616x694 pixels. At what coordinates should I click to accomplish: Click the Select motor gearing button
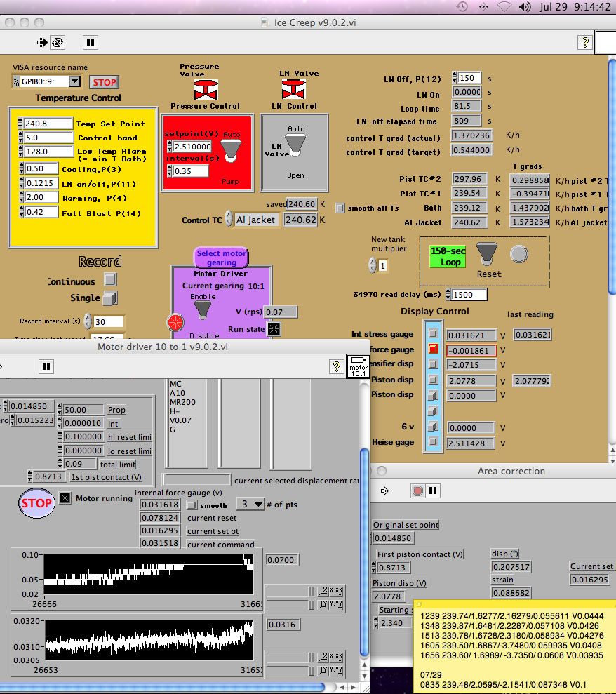(221, 258)
